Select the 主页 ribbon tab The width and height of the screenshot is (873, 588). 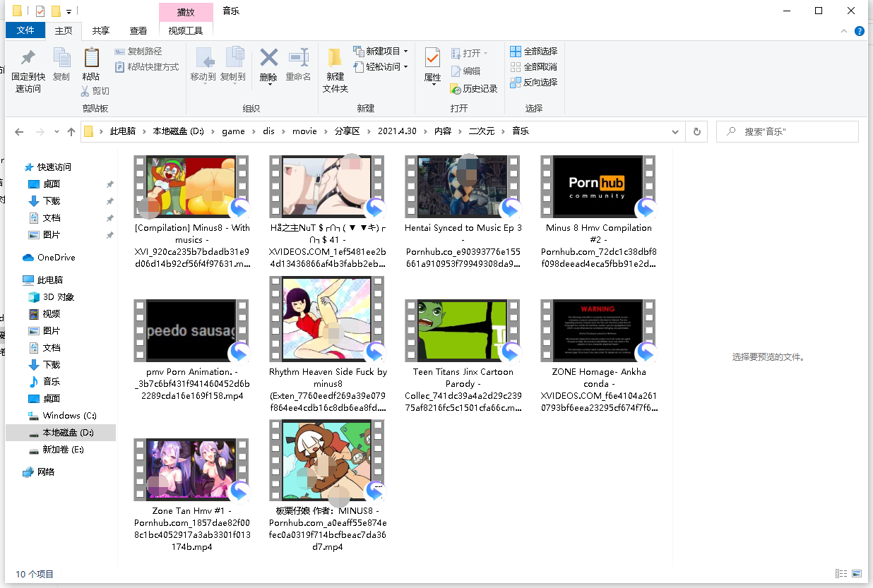(64, 30)
